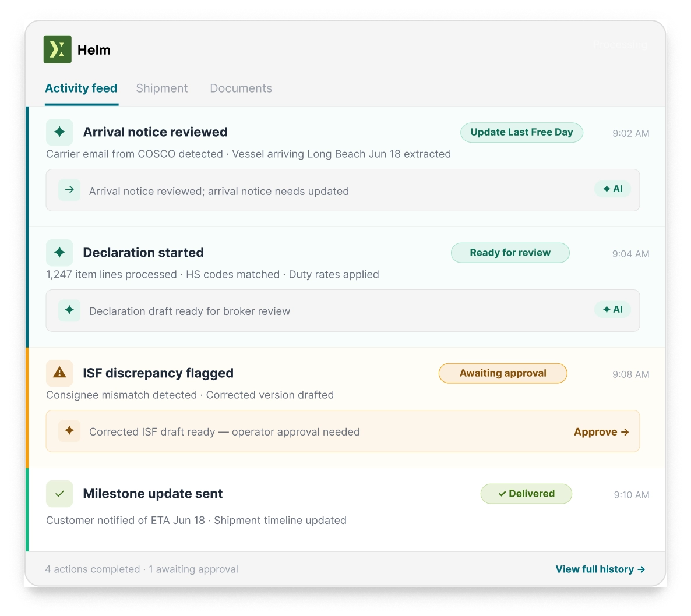
Task: Open the Activity feed tab
Action: 81,88
